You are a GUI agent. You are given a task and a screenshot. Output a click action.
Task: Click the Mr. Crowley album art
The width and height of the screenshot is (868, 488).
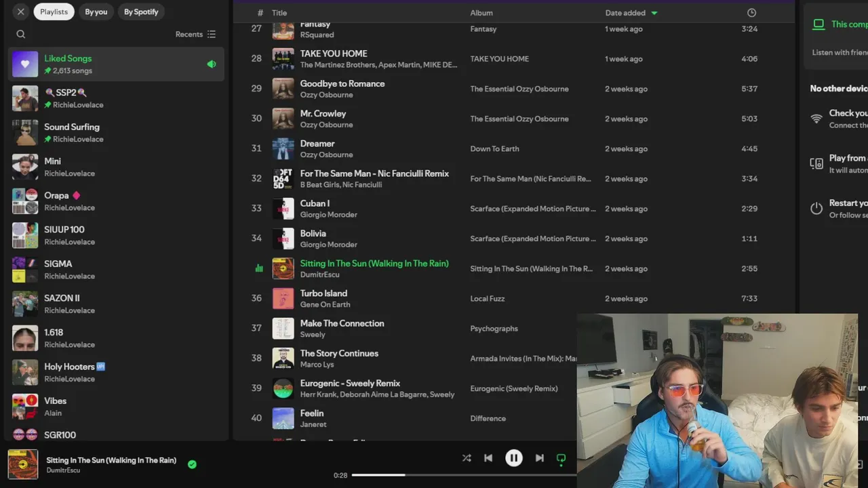(283, 119)
